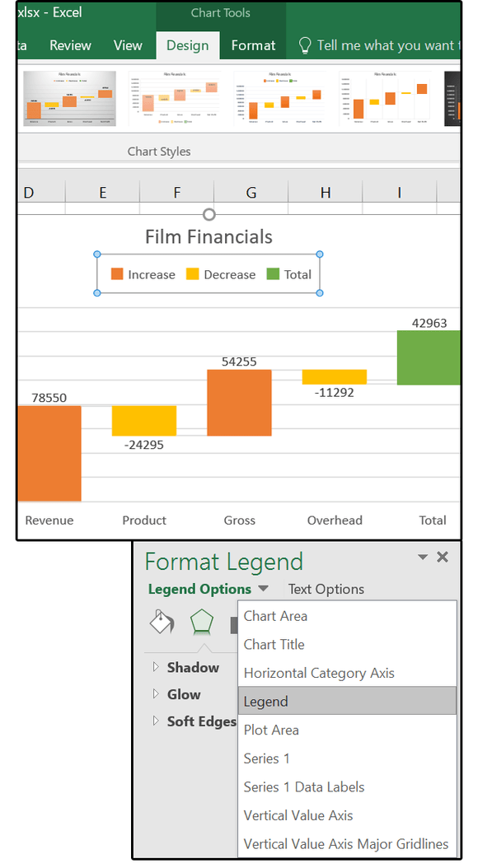The height and width of the screenshot is (868, 478).
Task: Select the first chart style thumbnail
Action: [x=69, y=99]
